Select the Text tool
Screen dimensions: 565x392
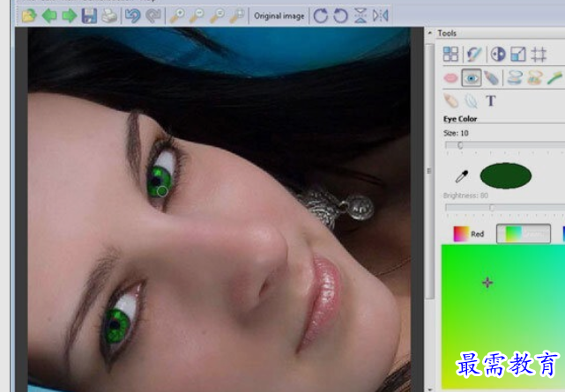[490, 100]
